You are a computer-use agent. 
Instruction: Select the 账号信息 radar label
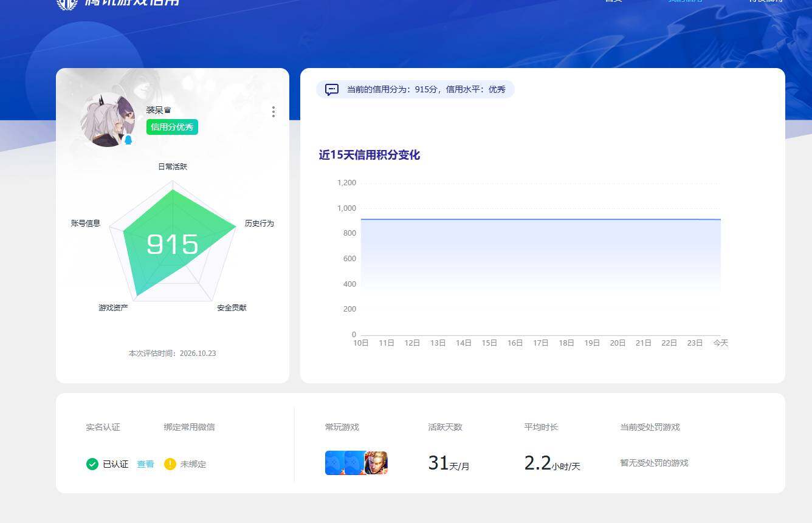86,224
